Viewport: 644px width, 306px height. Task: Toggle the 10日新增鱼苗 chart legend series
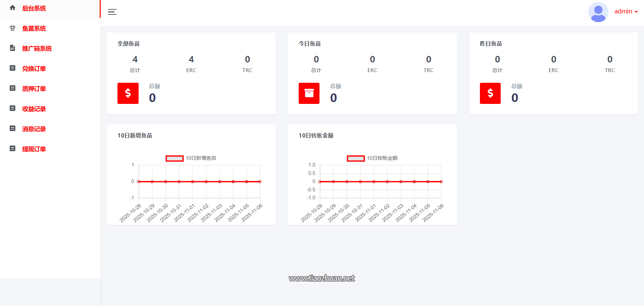point(201,158)
